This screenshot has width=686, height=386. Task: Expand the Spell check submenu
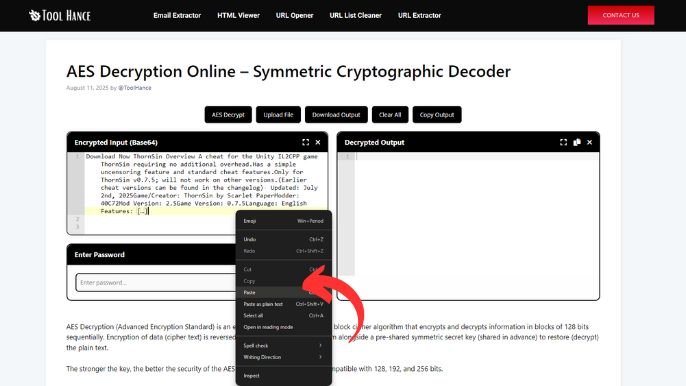coord(284,345)
